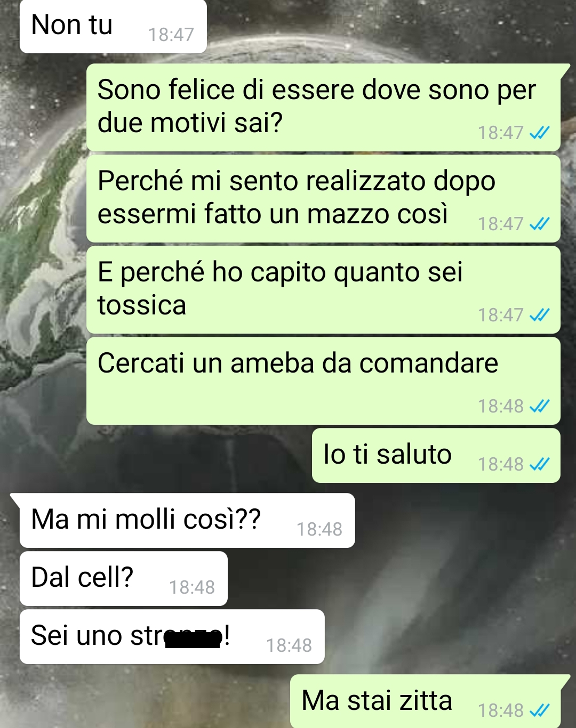
Task: Select the 'ho capito quanto sei tossica' message
Action: (x=323, y=290)
